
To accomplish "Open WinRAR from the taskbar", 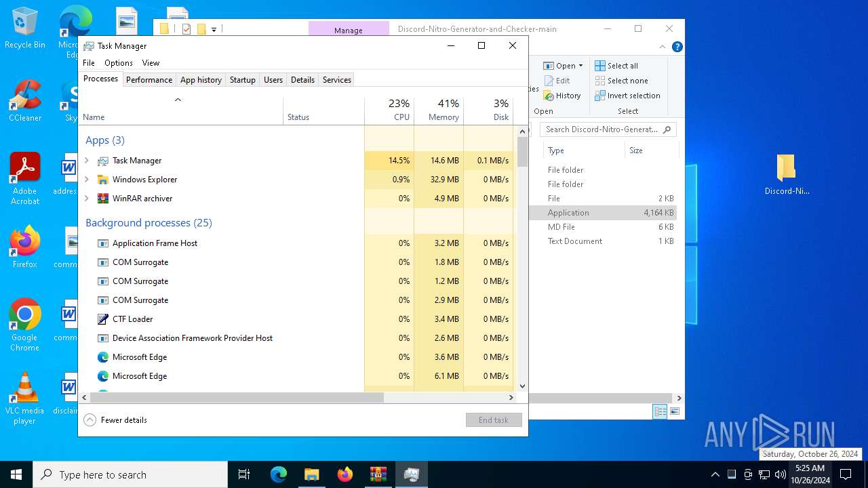I will 378,474.
